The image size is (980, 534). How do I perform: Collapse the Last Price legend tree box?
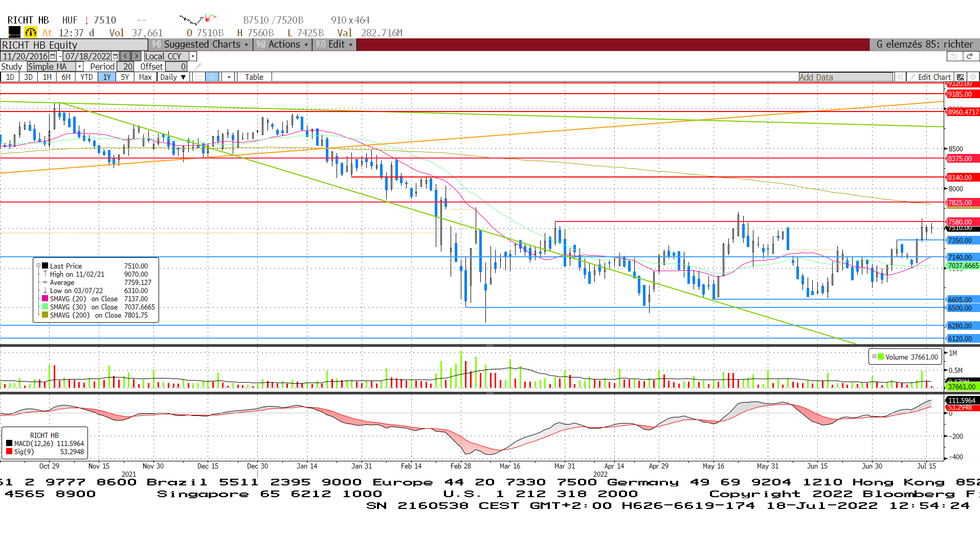pyautogui.click(x=38, y=266)
